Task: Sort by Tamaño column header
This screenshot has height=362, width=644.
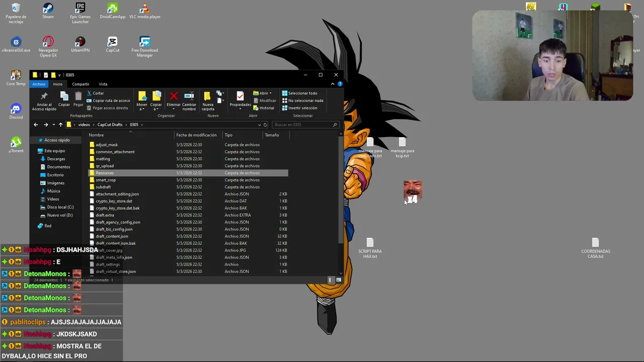Action: (276, 135)
